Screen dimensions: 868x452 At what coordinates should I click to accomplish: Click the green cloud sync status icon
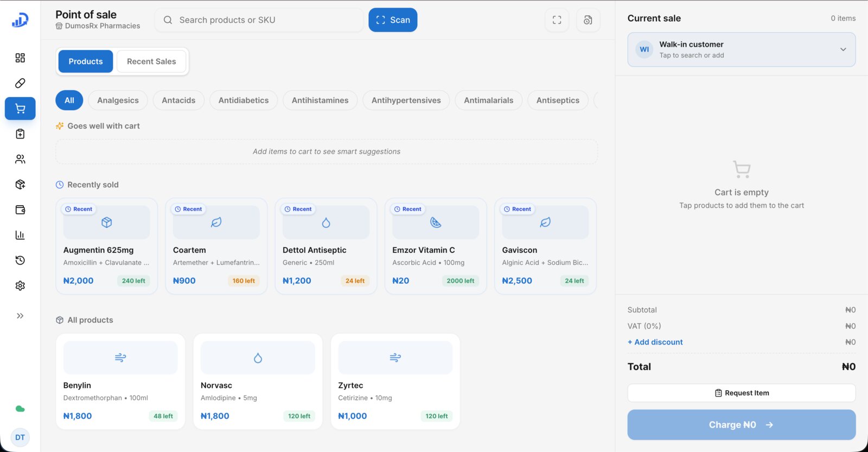point(20,409)
